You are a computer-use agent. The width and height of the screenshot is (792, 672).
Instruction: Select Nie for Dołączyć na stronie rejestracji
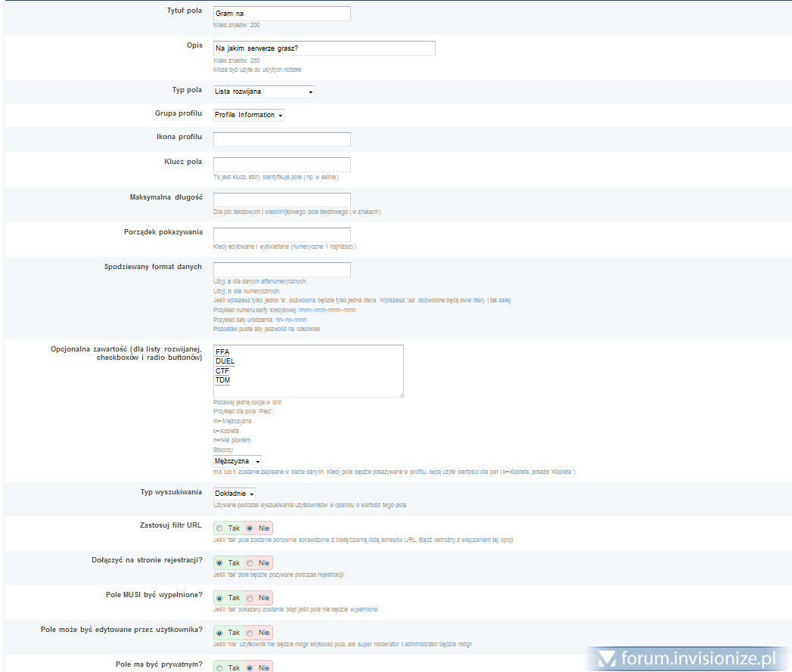click(250, 563)
